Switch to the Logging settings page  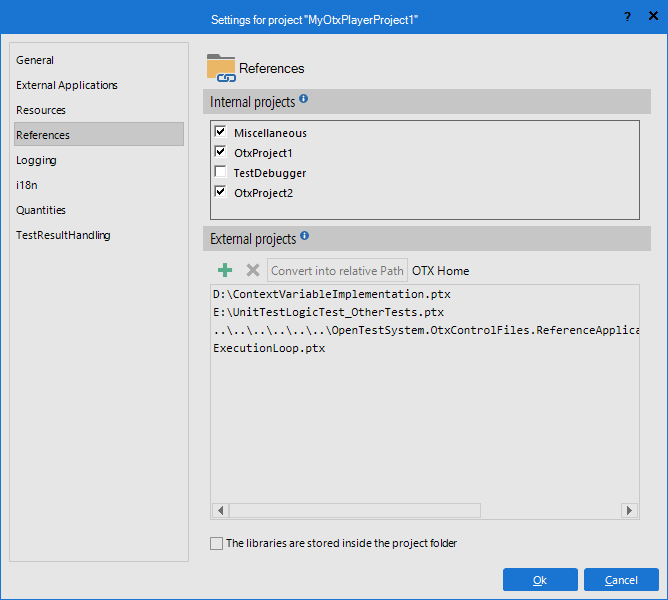click(x=36, y=160)
